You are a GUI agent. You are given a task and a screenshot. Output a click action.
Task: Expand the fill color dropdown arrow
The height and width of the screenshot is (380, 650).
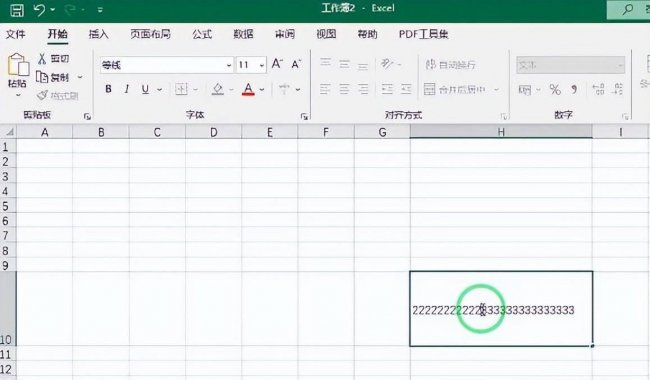(x=231, y=89)
